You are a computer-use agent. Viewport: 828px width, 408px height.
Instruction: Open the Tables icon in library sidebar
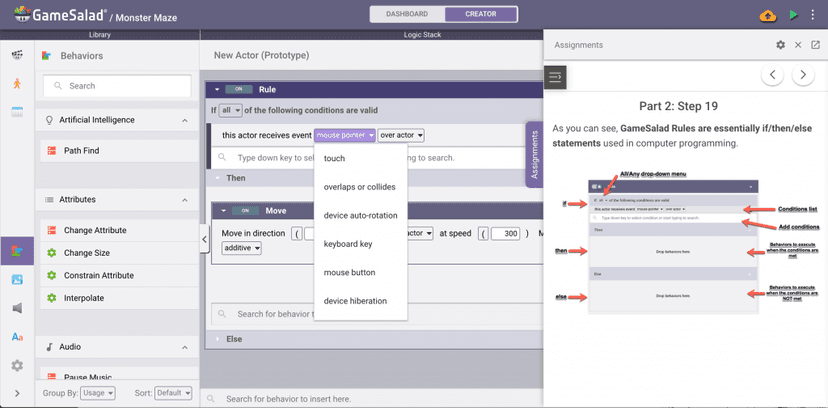point(17,112)
